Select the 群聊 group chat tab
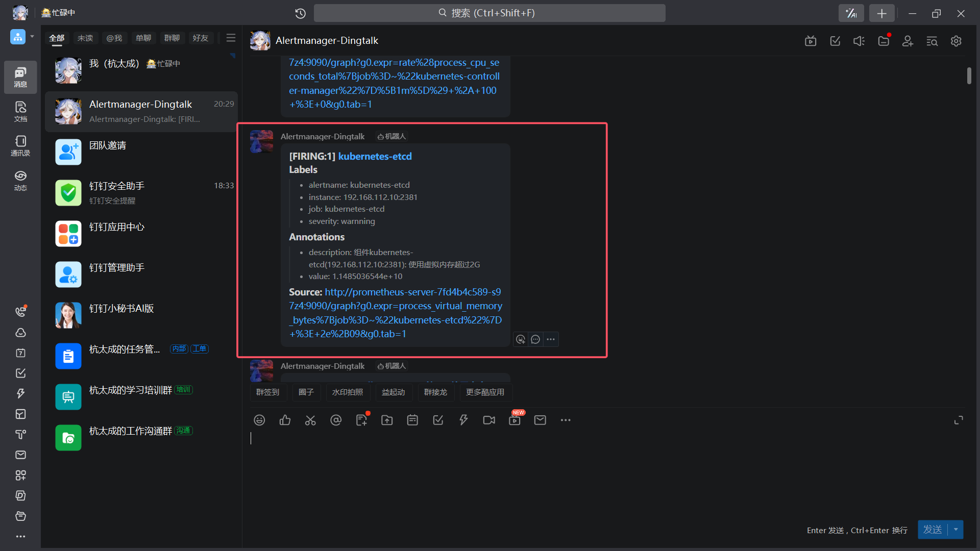The image size is (980, 551). click(172, 38)
